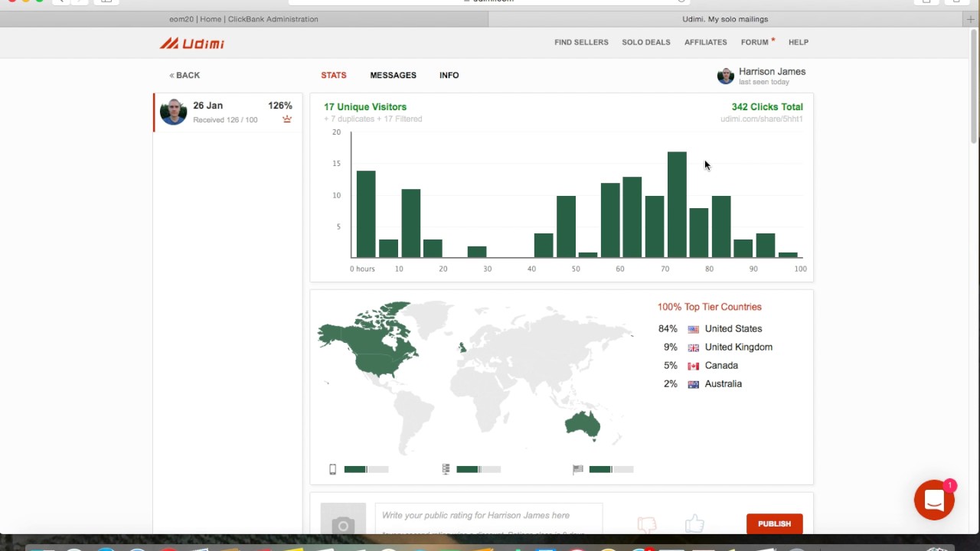The image size is (980, 551).
Task: Click the flag icon below map
Action: click(578, 469)
